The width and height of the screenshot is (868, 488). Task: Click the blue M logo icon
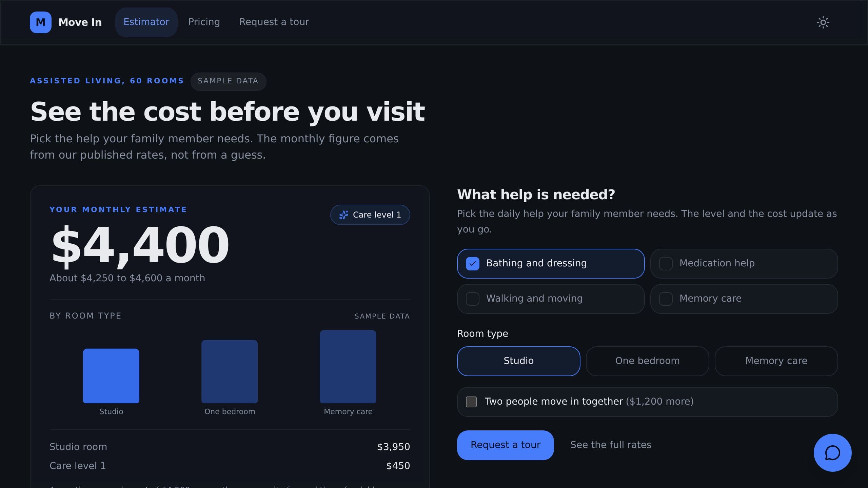tap(41, 22)
